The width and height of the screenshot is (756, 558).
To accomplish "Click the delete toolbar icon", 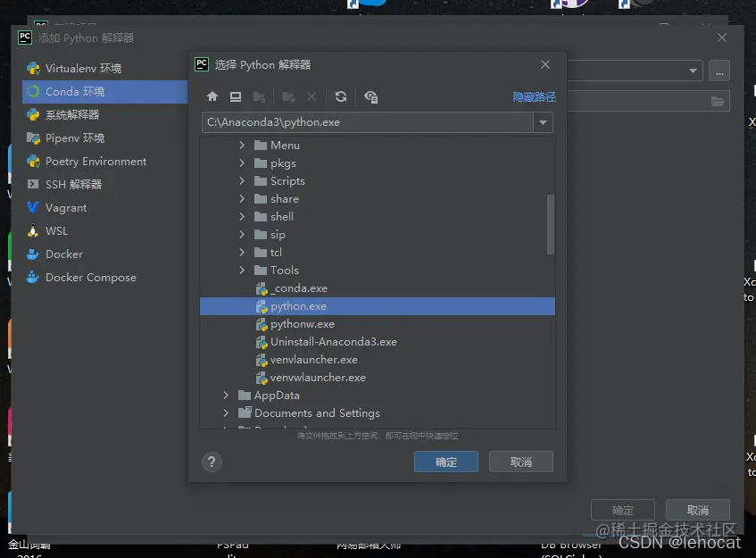I will coord(312,96).
